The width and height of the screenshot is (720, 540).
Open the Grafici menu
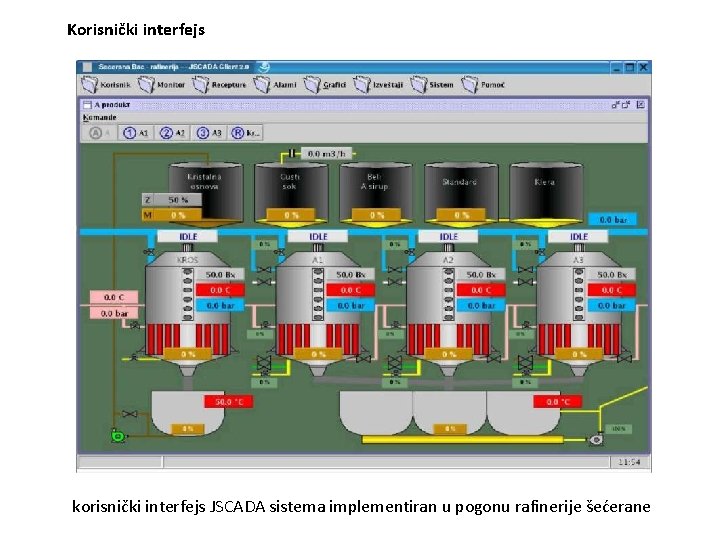(x=325, y=85)
